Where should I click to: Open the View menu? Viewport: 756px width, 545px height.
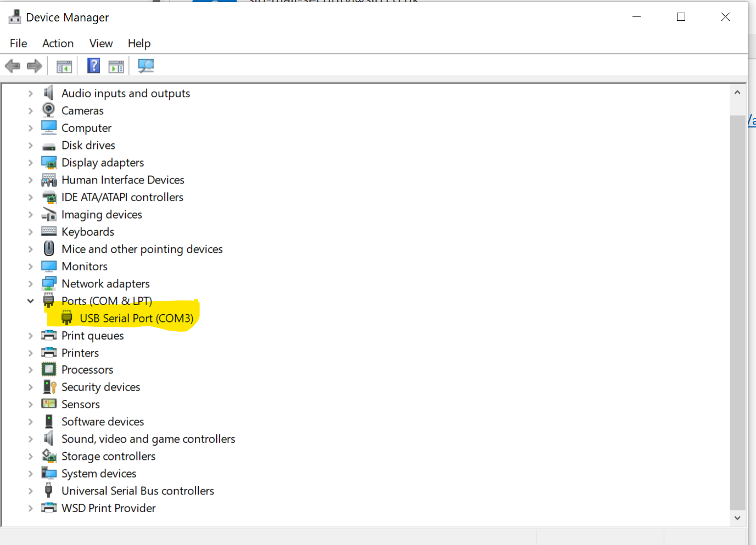[x=100, y=43]
